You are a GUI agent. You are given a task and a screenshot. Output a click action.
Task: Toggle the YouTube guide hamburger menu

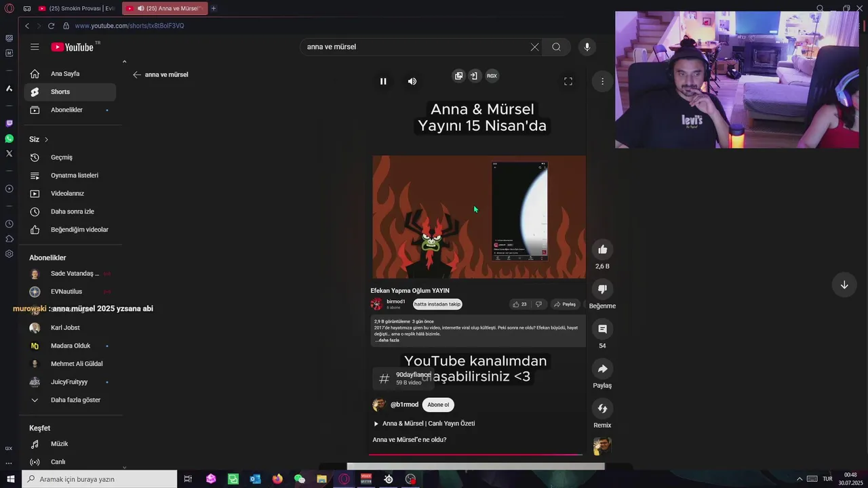(x=35, y=47)
